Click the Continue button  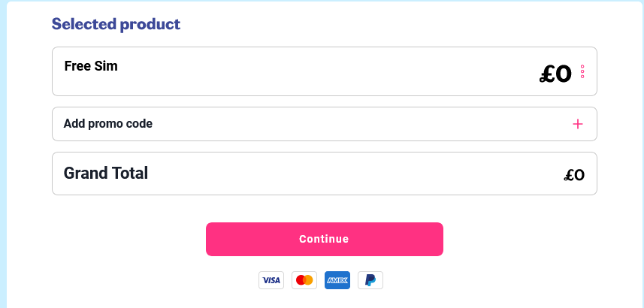click(325, 239)
